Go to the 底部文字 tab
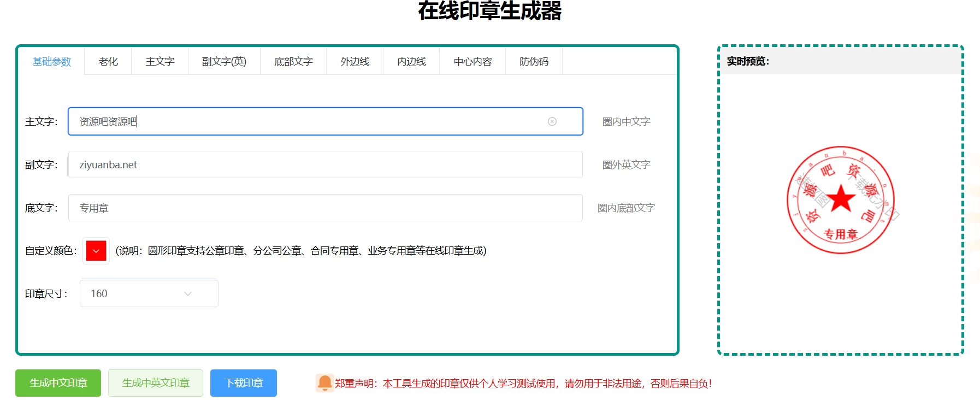The width and height of the screenshot is (980, 400). pos(293,62)
